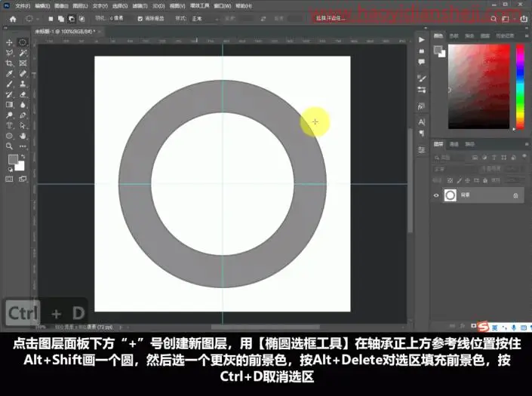
Task: Select the Spot Healing Brush tool
Action: pos(23,74)
